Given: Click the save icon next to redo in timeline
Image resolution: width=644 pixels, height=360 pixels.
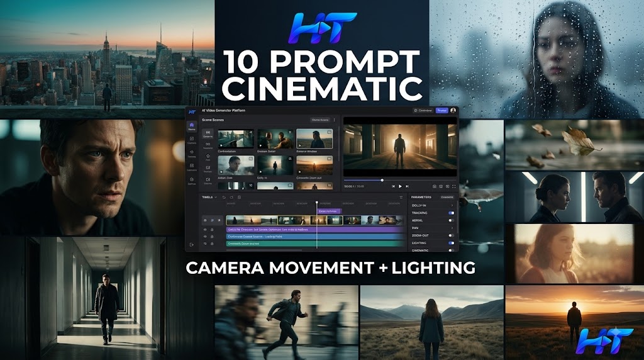Looking at the screenshot, I should tap(239, 197).
